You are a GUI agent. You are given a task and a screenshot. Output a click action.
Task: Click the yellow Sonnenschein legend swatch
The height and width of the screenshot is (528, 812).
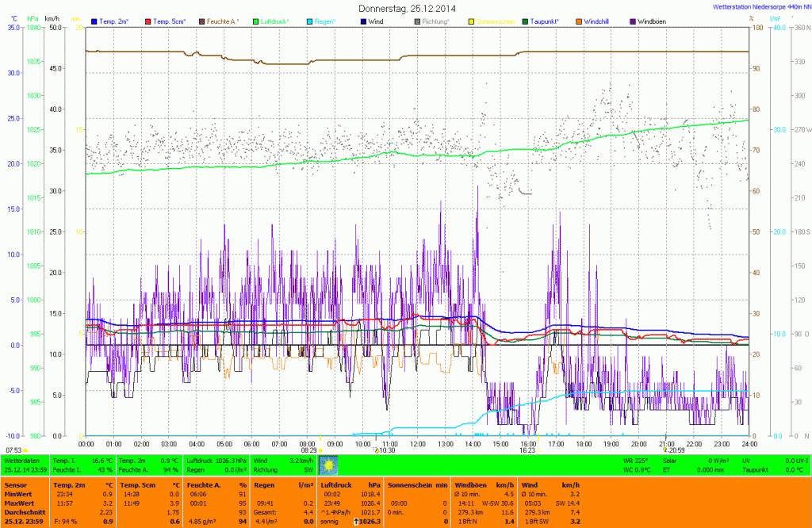[x=472, y=21]
